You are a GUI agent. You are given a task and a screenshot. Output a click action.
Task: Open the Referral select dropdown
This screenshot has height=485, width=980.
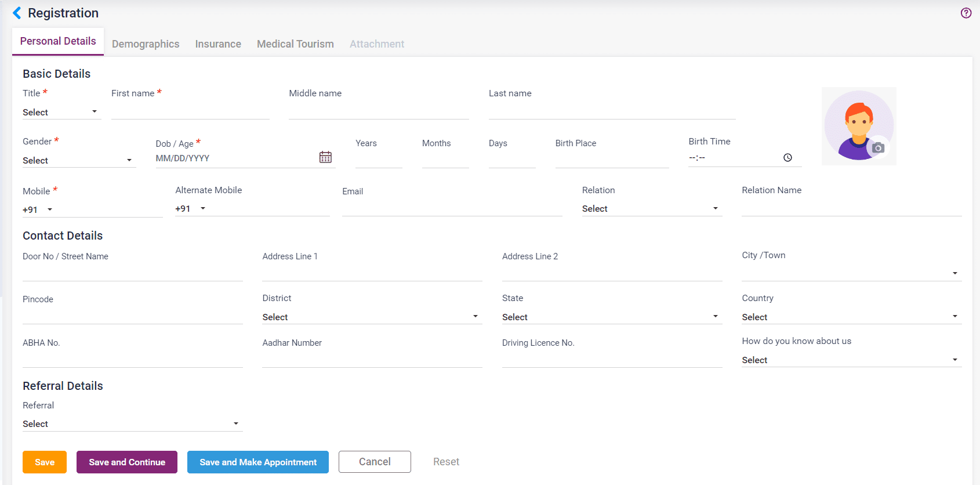pos(132,424)
